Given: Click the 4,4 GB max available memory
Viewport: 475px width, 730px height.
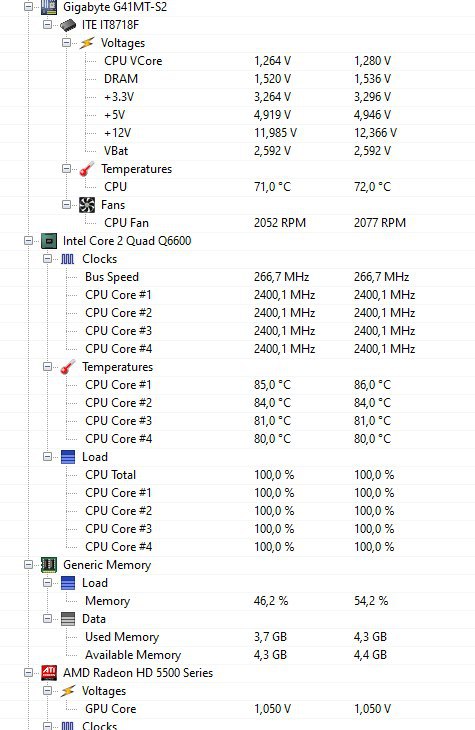Looking at the screenshot, I should tap(371, 655).
